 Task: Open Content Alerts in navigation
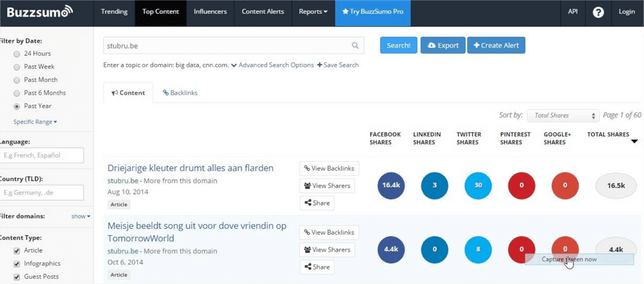(x=263, y=11)
